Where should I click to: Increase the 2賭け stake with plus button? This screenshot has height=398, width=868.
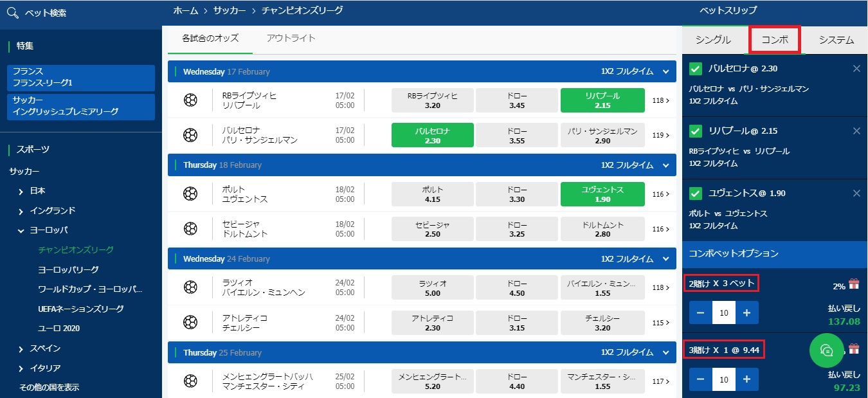pos(746,313)
